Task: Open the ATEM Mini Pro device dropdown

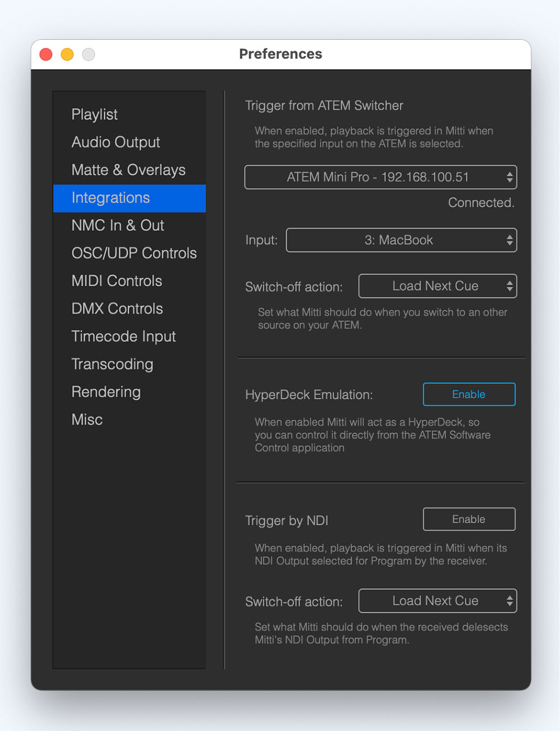Action: 381,177
